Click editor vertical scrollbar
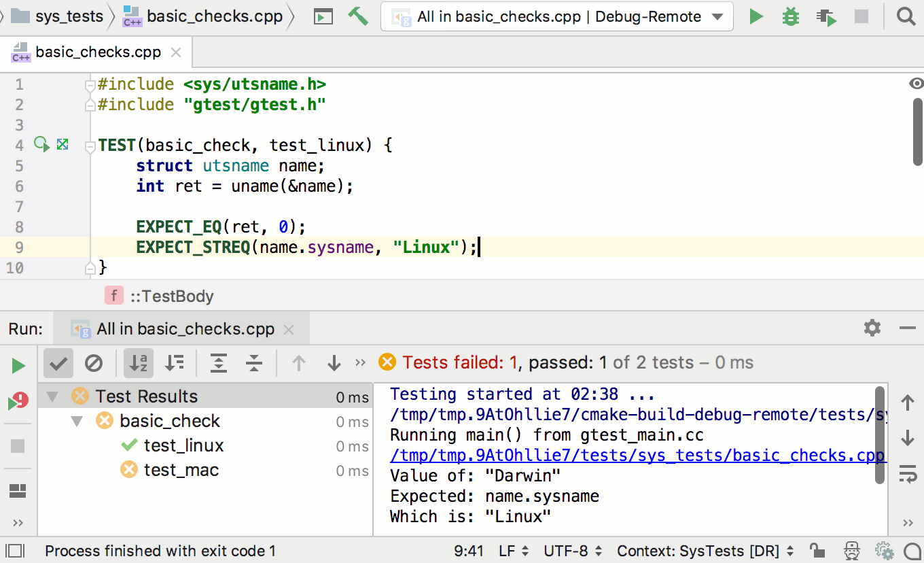Image resolution: width=924 pixels, height=563 pixels. point(918,131)
